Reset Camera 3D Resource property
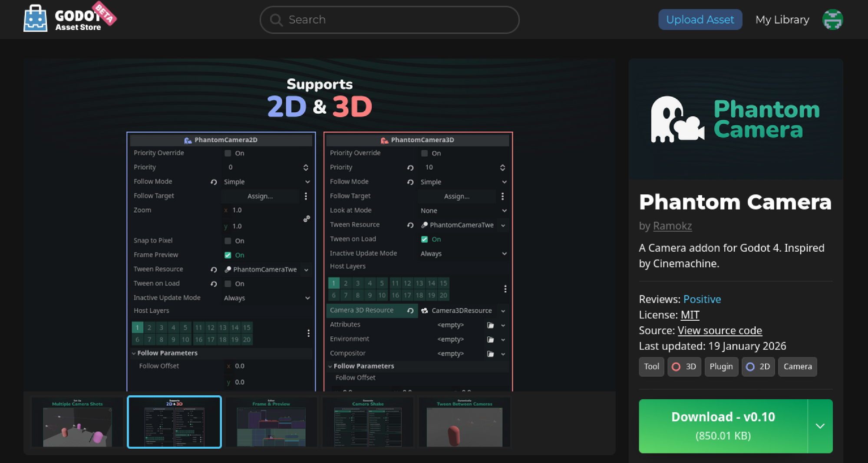This screenshot has height=463, width=868. pyautogui.click(x=410, y=311)
